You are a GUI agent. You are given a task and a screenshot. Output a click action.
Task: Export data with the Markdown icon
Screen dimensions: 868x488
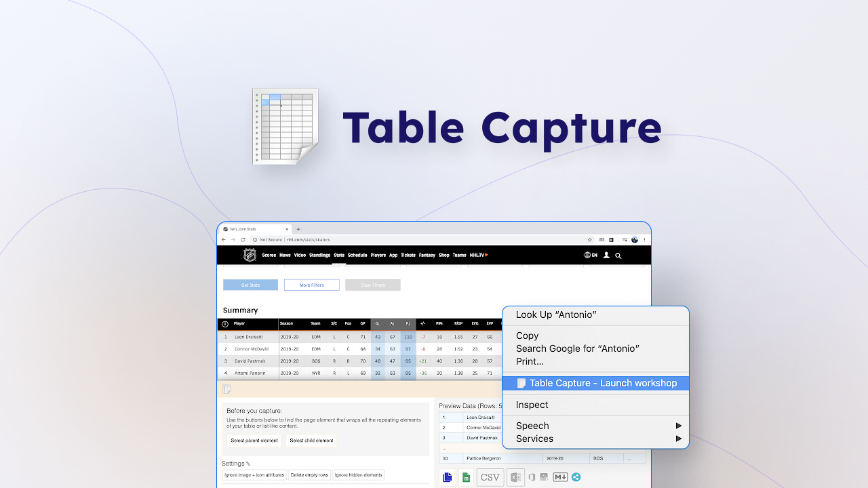[560, 476]
